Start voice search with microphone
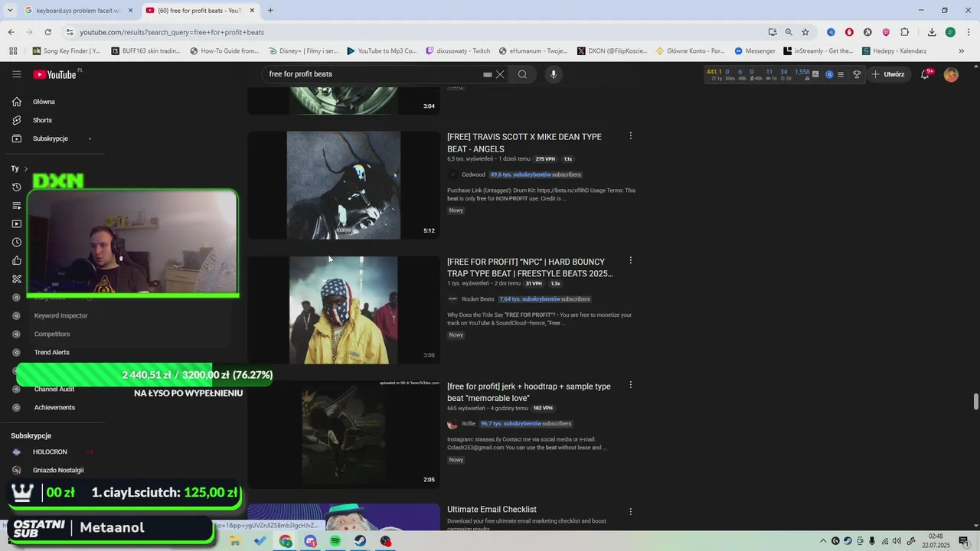The image size is (980, 551). click(x=554, y=74)
